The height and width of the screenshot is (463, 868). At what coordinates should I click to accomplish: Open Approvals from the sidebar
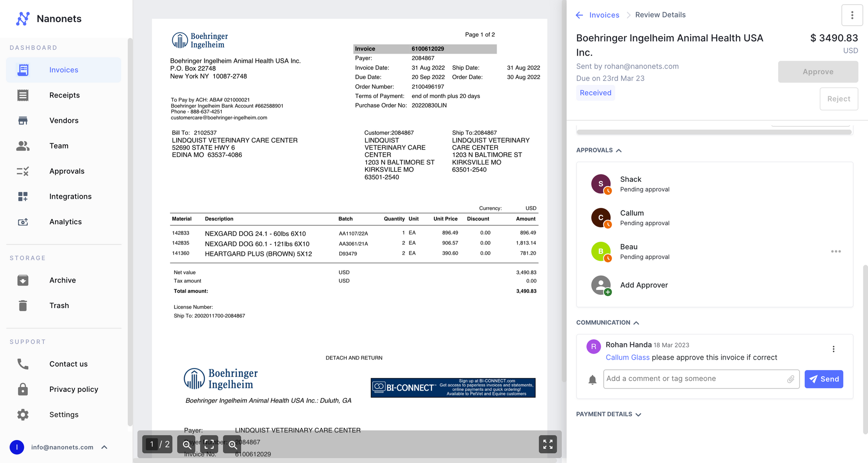coord(67,171)
